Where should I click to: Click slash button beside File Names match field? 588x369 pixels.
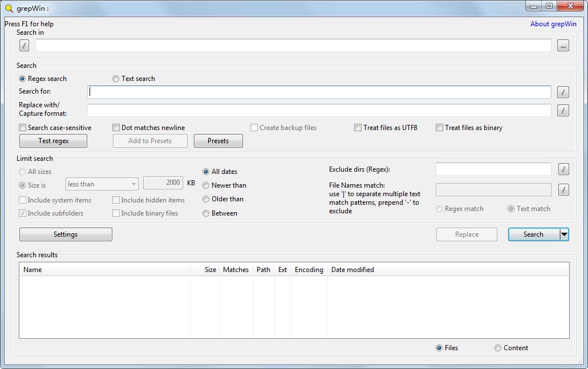pos(563,190)
